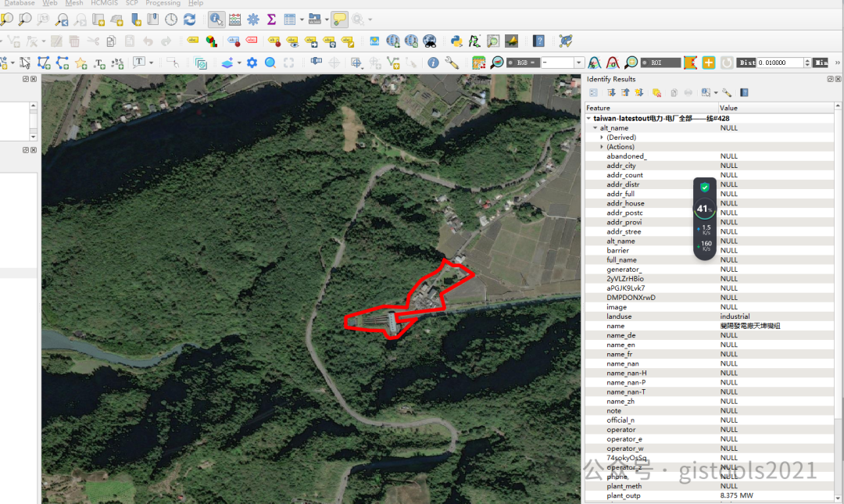Show Statistical Summary sigma icon
Viewport: 844px width, 504px height.
271,20
